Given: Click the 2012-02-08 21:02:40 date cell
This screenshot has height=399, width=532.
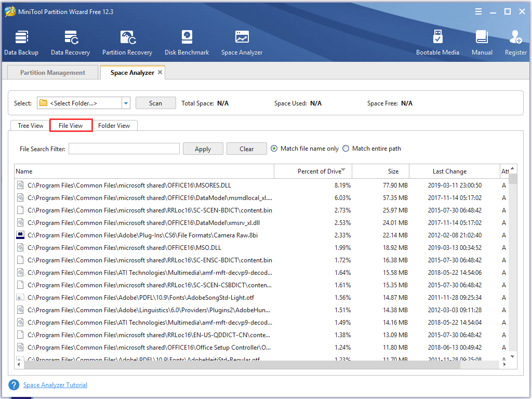Looking at the screenshot, I should pyautogui.click(x=455, y=235).
